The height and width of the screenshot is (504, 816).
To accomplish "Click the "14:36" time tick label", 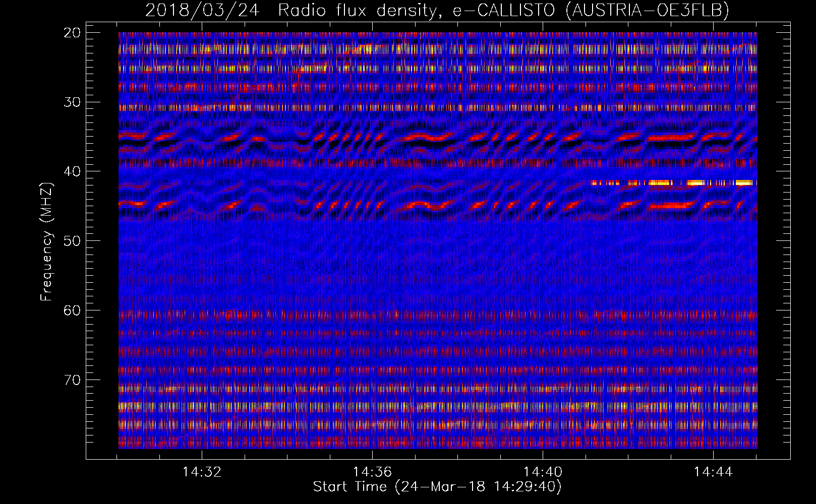I will [372, 472].
